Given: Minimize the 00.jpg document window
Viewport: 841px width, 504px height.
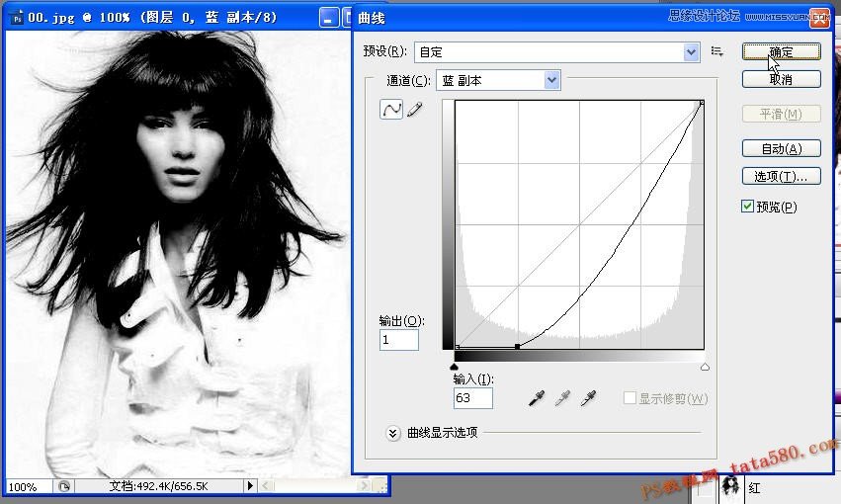Looking at the screenshot, I should 329,18.
